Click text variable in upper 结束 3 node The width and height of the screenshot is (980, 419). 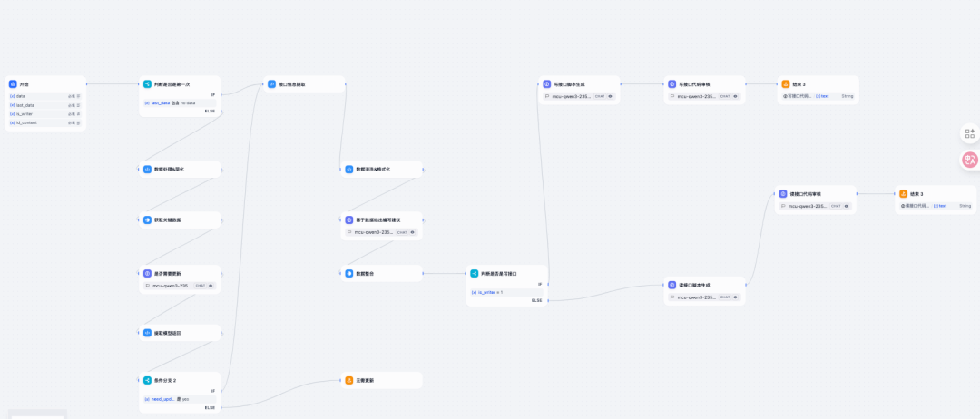(x=822, y=96)
